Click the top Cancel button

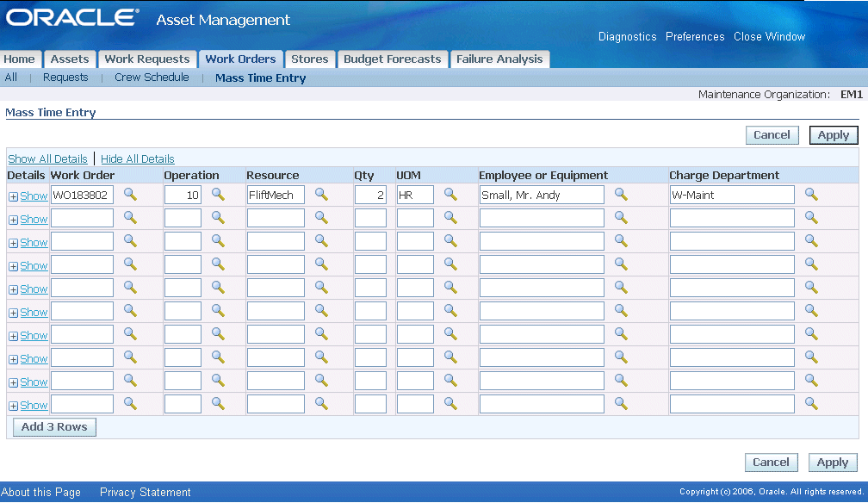(x=772, y=135)
